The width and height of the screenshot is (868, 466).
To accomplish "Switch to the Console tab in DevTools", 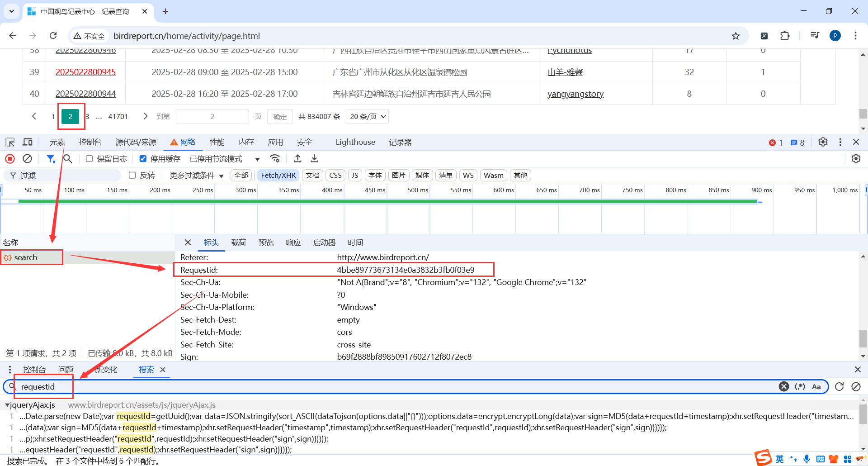I will [90, 142].
